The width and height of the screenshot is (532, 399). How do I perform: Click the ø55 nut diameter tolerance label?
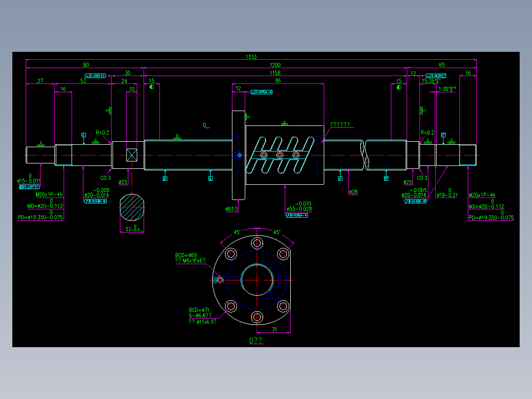click(x=299, y=206)
